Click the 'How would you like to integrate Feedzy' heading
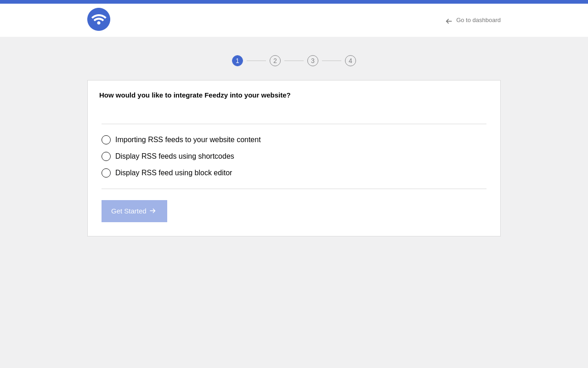 pyautogui.click(x=195, y=95)
